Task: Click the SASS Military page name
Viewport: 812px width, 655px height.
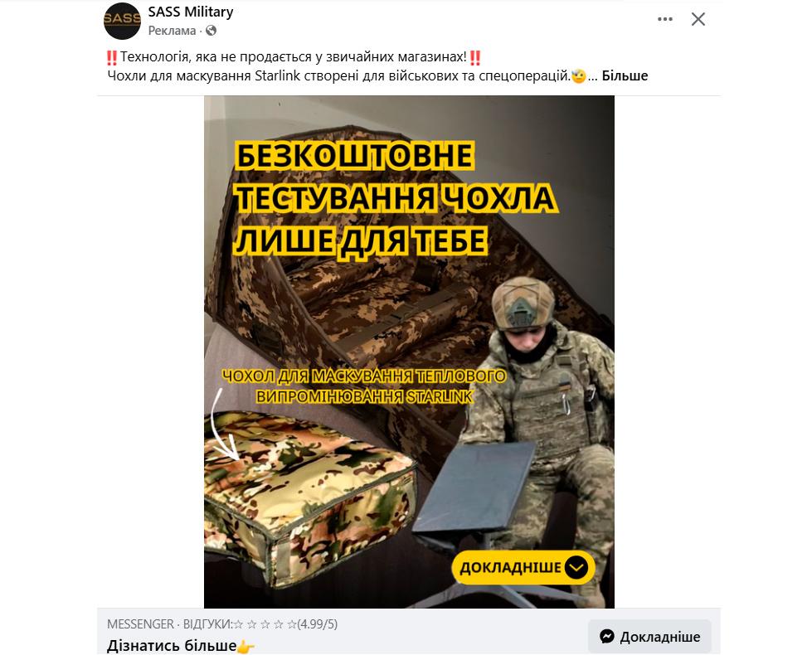Action: click(x=191, y=12)
